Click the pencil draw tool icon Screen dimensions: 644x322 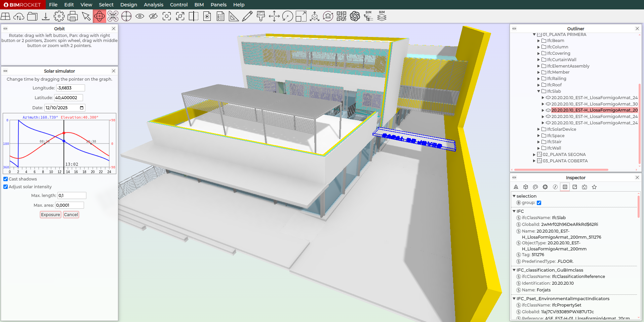coord(247,16)
